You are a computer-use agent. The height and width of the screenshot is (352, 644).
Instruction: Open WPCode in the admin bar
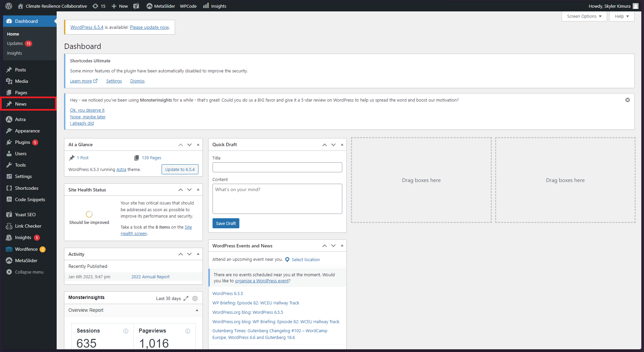(188, 6)
